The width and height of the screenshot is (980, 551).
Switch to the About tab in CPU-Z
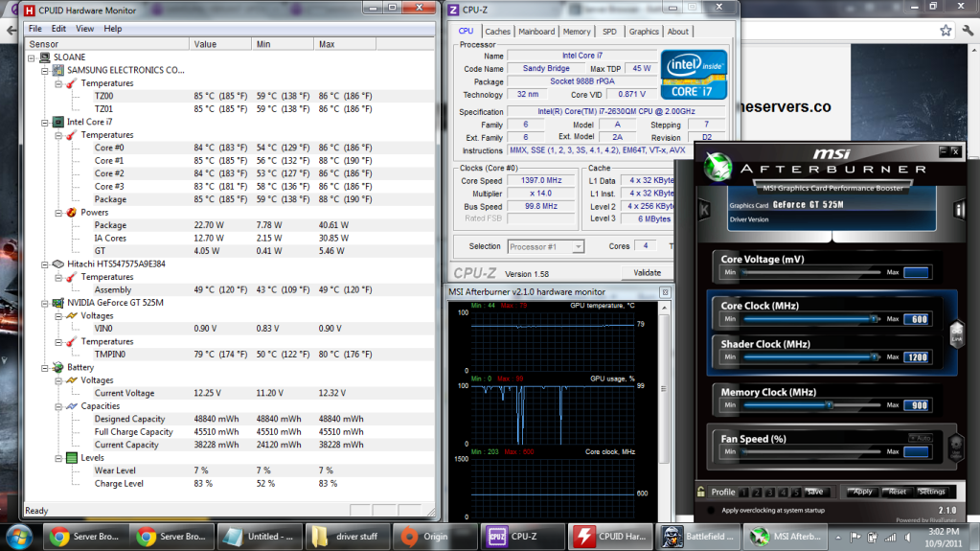677,32
